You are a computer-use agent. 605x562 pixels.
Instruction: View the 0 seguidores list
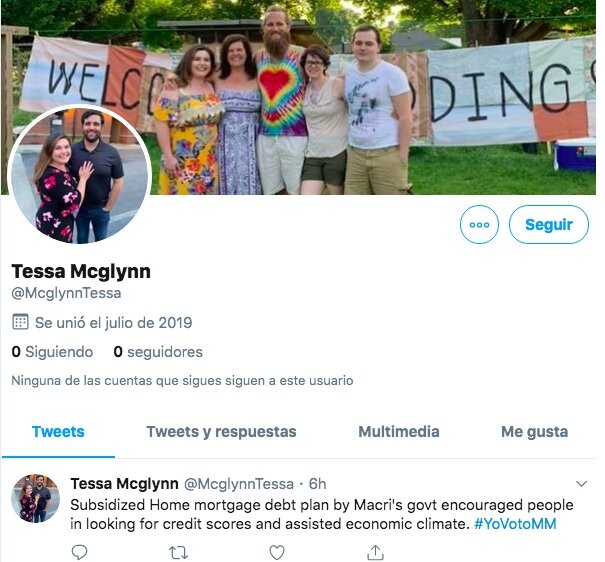point(158,352)
